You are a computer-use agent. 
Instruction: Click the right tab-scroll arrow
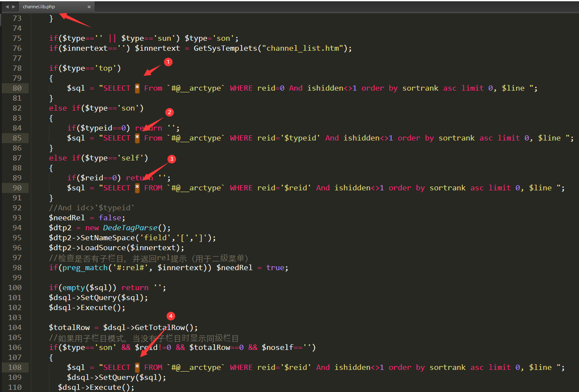13,7
